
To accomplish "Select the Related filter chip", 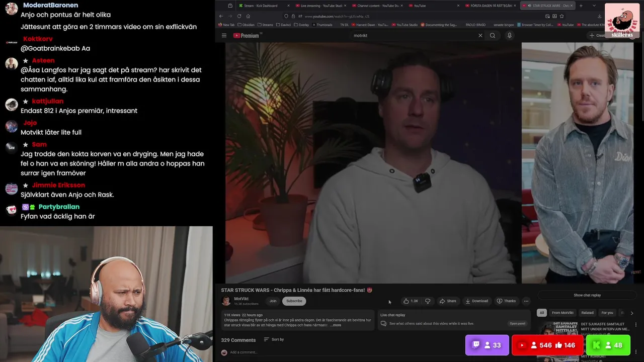I will click(588, 313).
